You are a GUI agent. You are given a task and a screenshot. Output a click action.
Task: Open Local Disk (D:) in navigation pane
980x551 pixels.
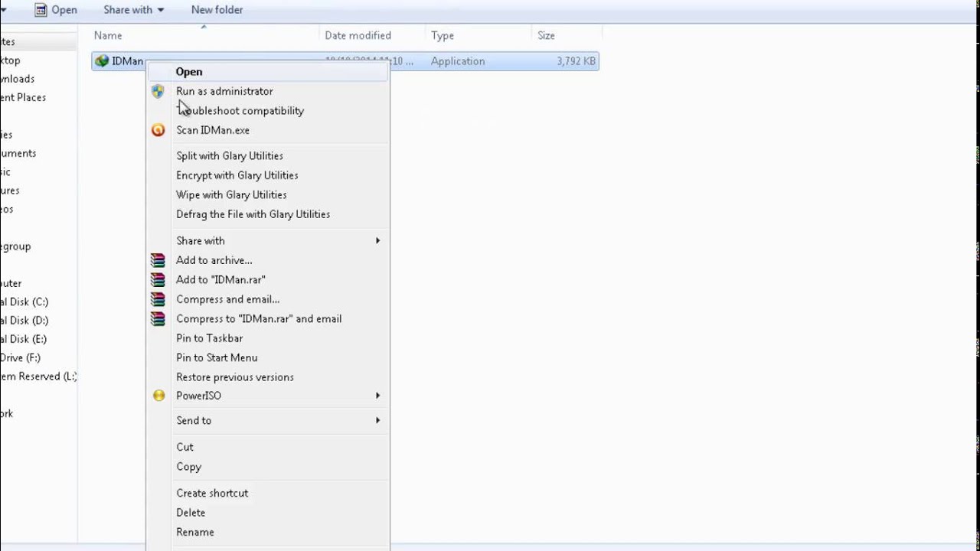point(24,321)
